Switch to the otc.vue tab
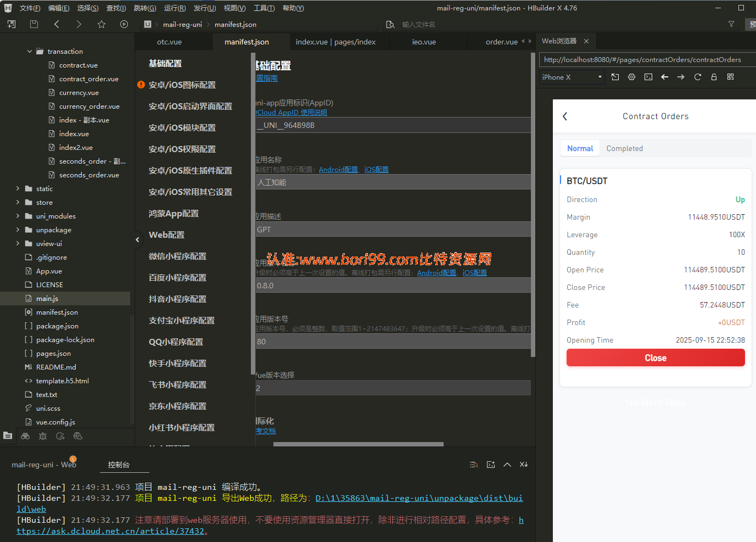The width and height of the screenshot is (756, 542). pos(169,42)
